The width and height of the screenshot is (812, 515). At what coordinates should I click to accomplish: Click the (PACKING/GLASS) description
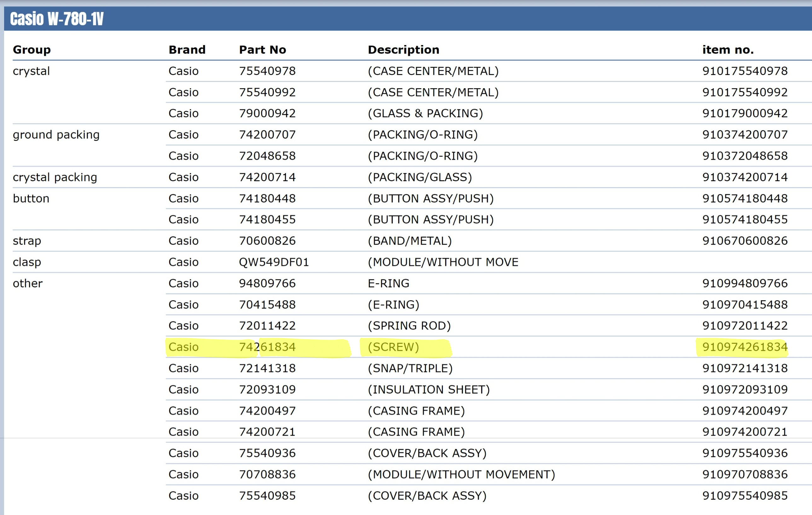coord(420,177)
